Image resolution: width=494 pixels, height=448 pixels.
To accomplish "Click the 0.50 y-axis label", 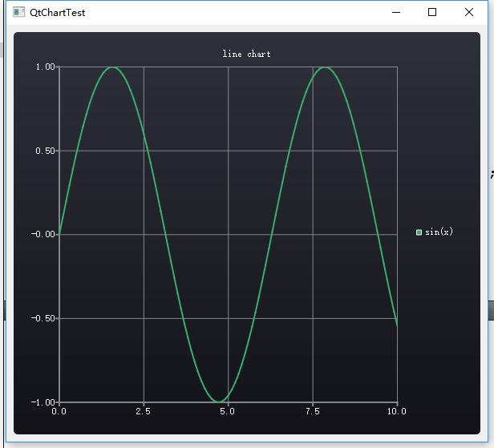I will 46,151.
